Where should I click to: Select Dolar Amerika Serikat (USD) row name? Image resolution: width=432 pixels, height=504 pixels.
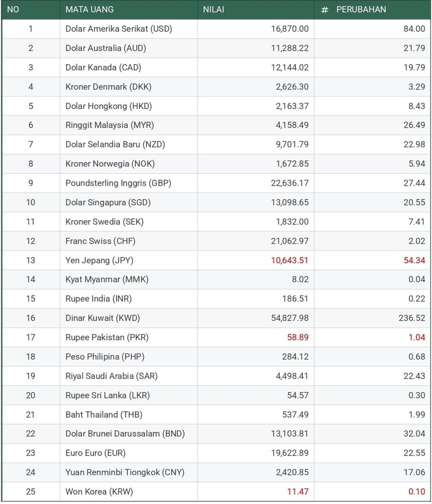coord(118,29)
